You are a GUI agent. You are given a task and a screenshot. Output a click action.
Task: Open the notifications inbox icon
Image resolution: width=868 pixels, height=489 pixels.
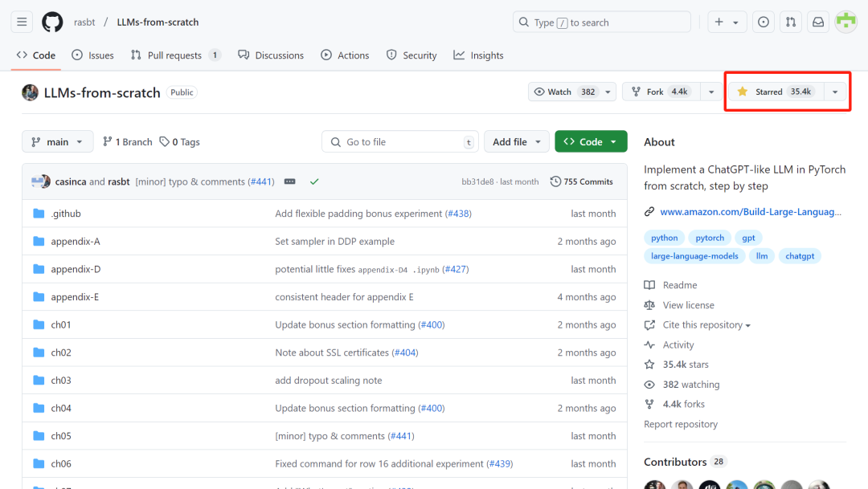[x=818, y=22]
